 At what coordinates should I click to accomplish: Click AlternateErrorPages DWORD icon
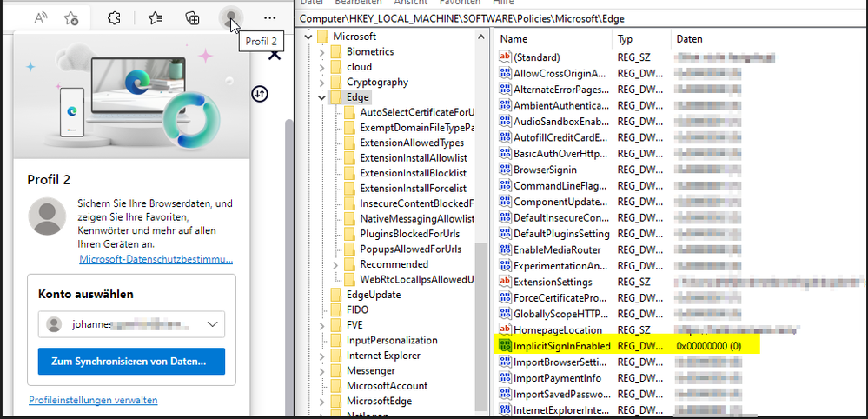point(505,90)
